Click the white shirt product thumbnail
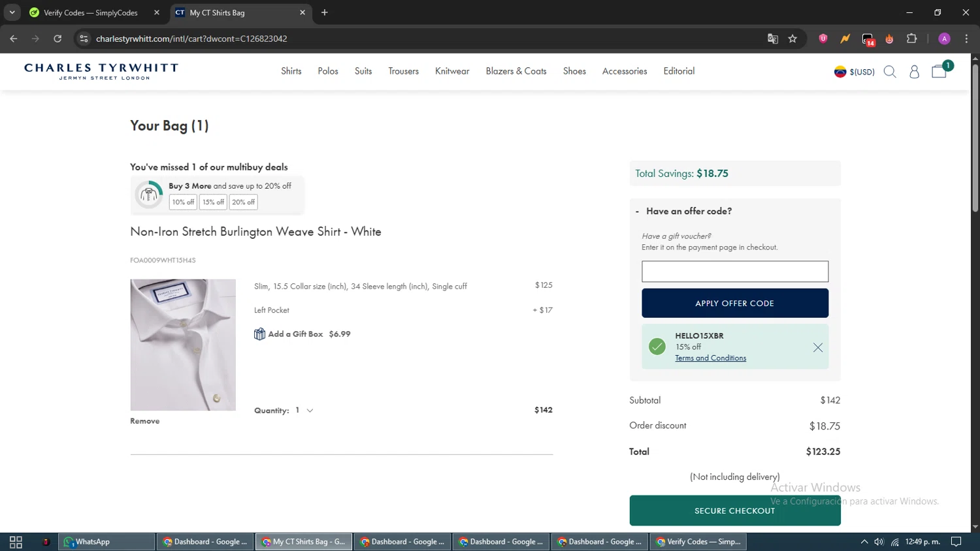The image size is (980, 551). click(x=183, y=345)
